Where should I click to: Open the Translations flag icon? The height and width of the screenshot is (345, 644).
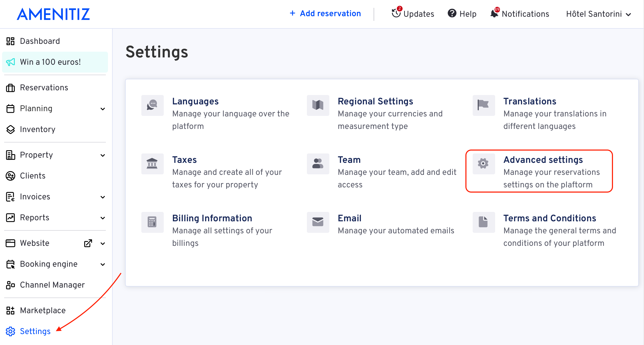tap(483, 105)
